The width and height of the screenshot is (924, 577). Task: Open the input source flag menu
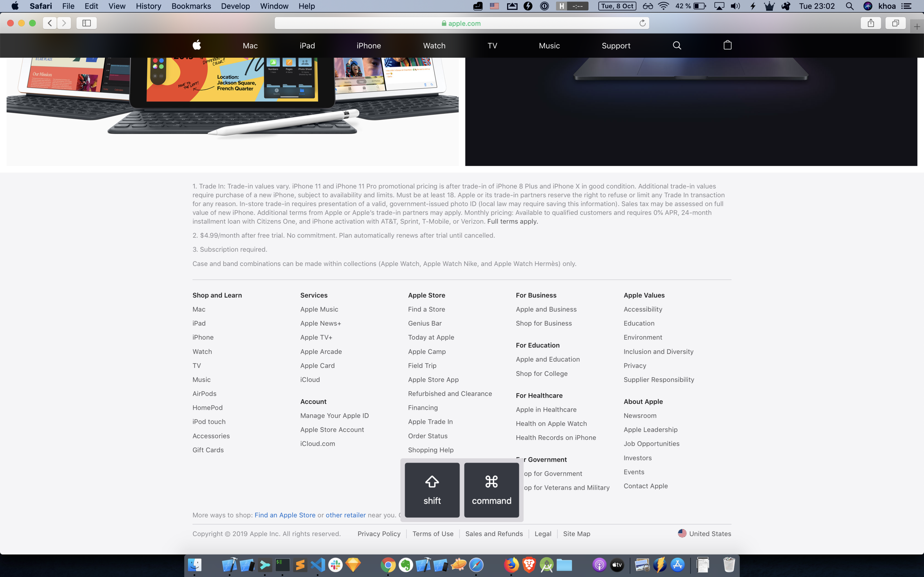[494, 6]
